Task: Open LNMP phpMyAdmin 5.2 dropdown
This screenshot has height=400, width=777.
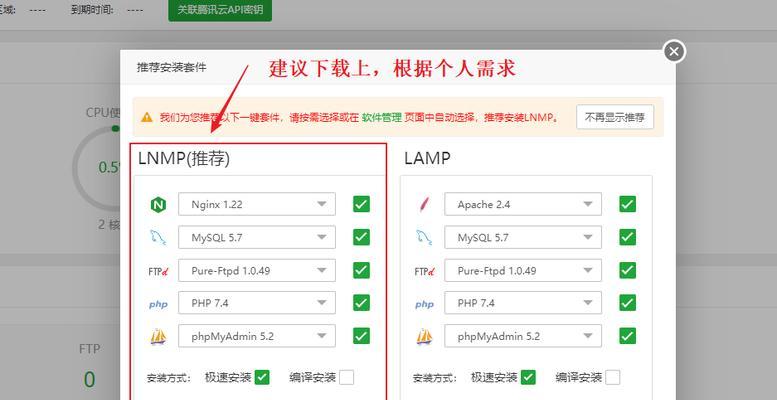Action: click(x=257, y=336)
